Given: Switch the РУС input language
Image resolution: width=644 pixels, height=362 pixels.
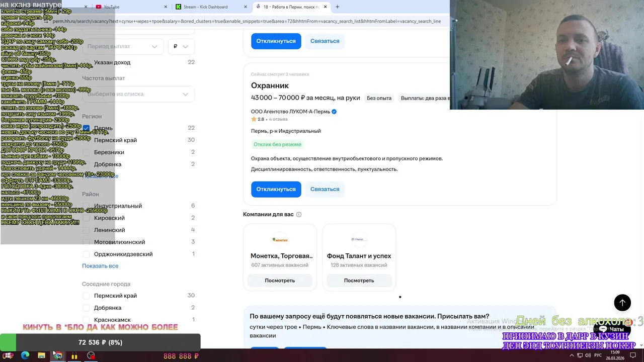Looking at the screenshot, I should [598, 355].
